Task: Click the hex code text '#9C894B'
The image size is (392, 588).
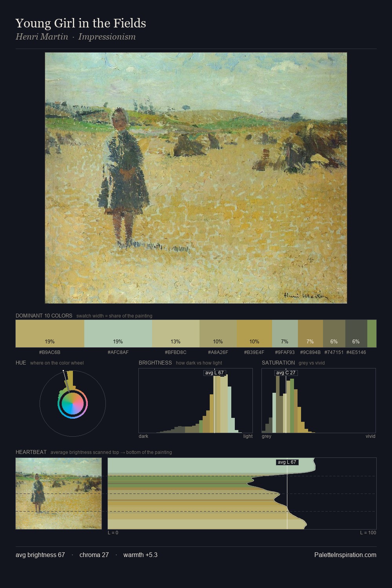Action: pos(310,352)
